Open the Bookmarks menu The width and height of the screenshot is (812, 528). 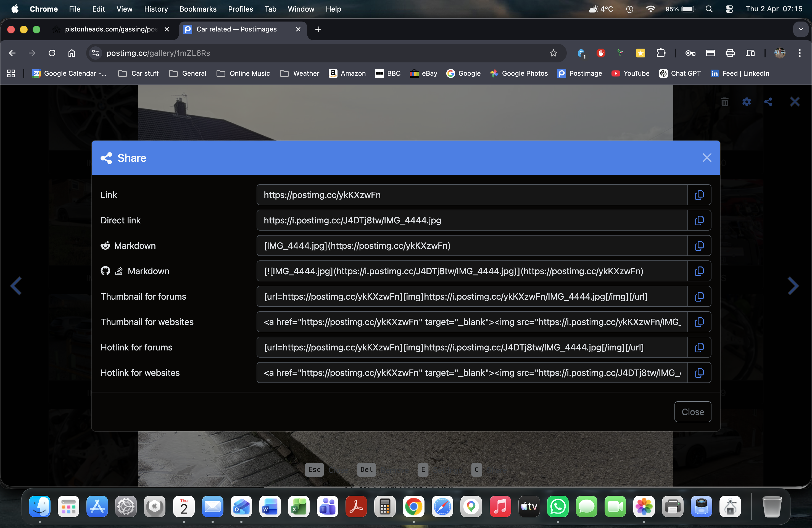(x=198, y=9)
